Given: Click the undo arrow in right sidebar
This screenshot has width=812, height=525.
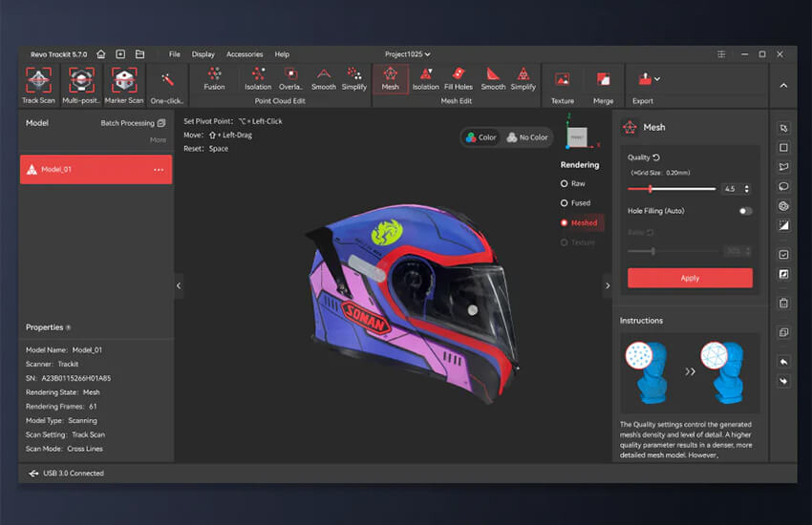Looking at the screenshot, I should point(783,362).
